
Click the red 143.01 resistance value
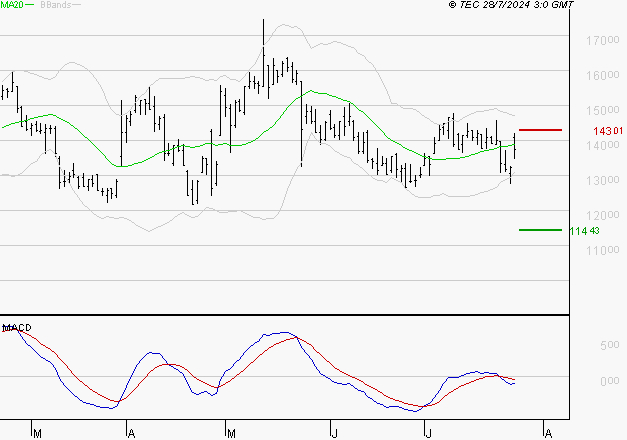tap(608, 130)
